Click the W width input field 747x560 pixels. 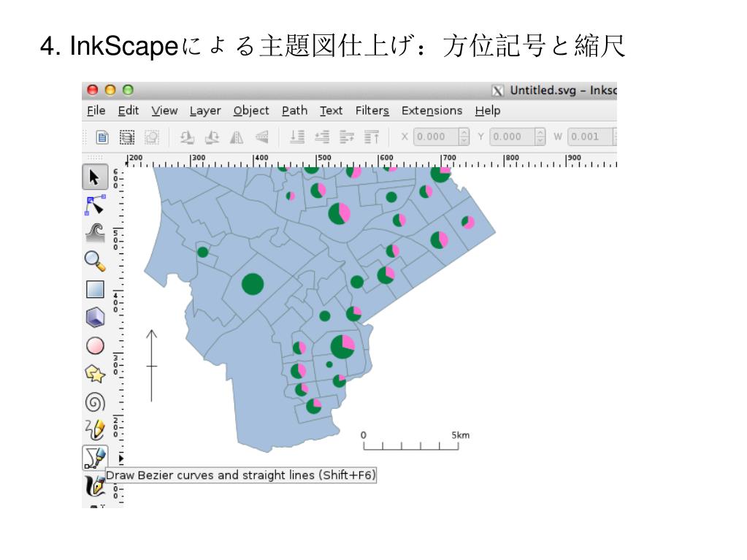[x=590, y=137]
